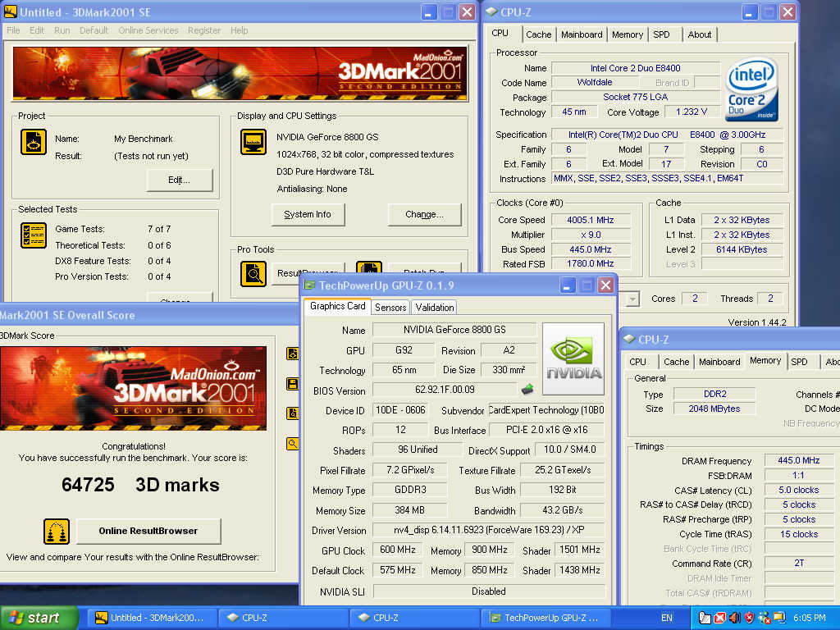This screenshot has width=840, height=630.
Task: Click the GPU-Z title bar icon
Action: (x=309, y=285)
